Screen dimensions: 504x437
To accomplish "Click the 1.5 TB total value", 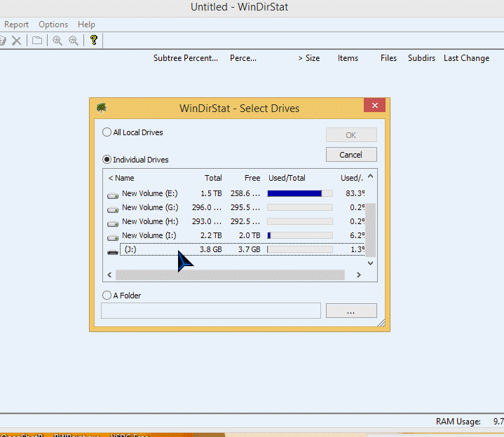I will [x=211, y=193].
